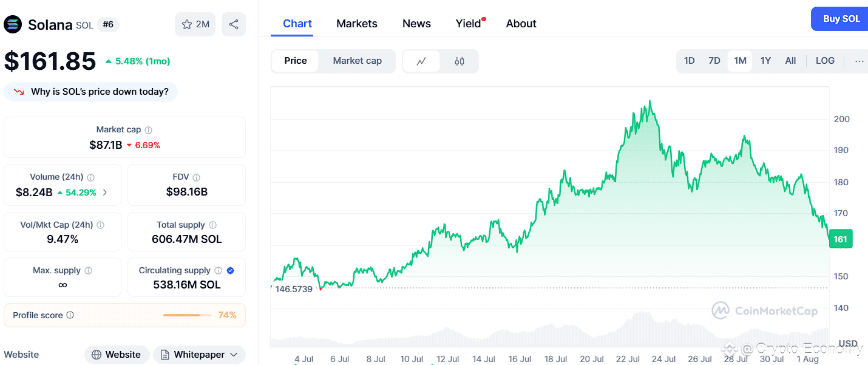Toggle the Price chart view
The image size is (868, 365).
coord(296,61)
